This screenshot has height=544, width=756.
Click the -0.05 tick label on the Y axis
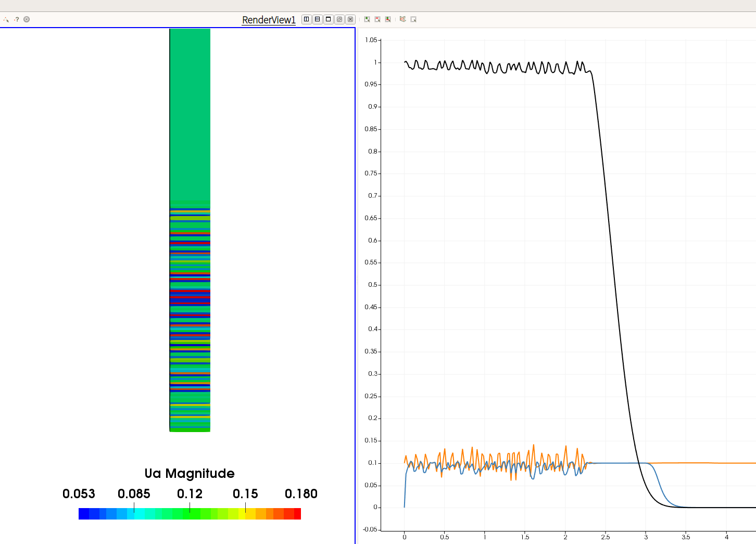coord(370,529)
